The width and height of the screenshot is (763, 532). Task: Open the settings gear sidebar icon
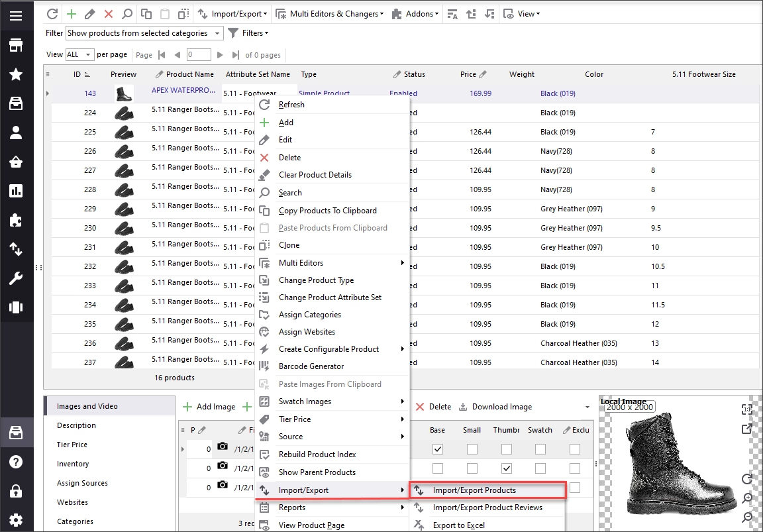tap(16, 520)
